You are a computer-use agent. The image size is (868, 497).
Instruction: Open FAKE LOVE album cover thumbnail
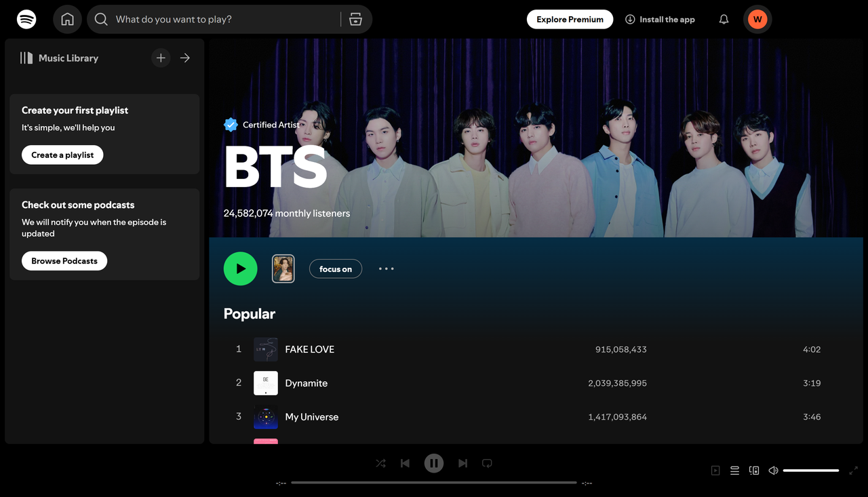click(x=266, y=349)
